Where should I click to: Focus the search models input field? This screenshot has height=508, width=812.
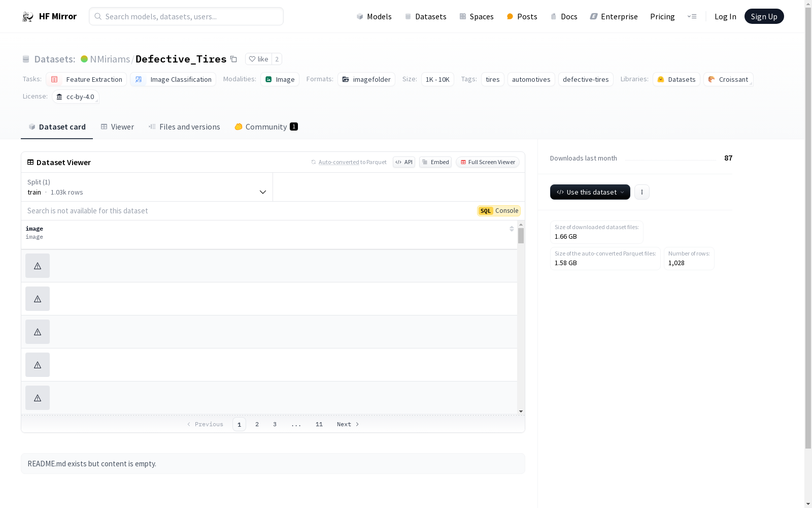click(186, 16)
